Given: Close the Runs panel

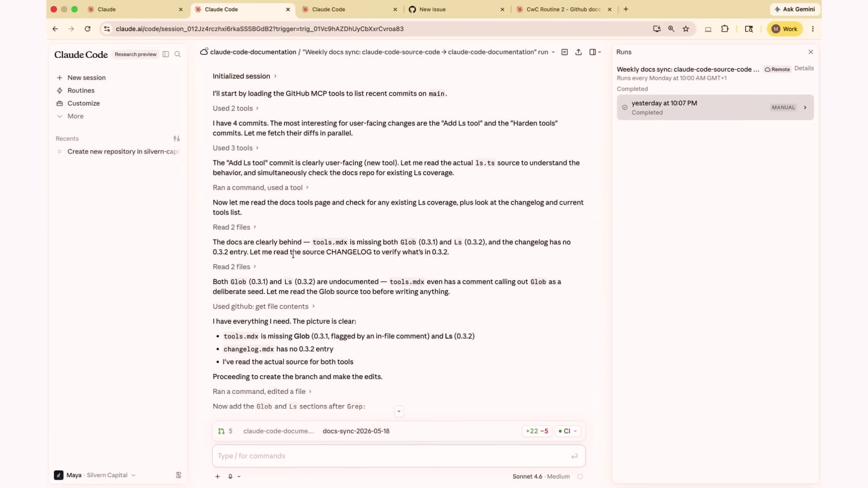Looking at the screenshot, I should tap(811, 52).
